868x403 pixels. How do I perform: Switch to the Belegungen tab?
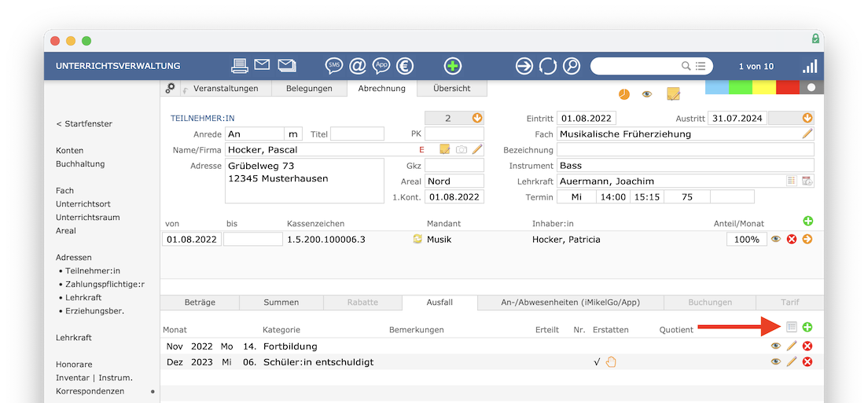click(308, 89)
